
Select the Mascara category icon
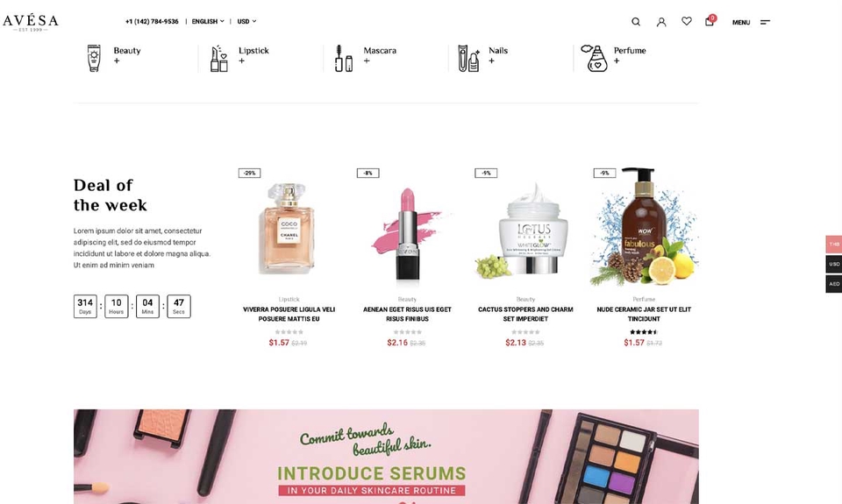point(344,58)
